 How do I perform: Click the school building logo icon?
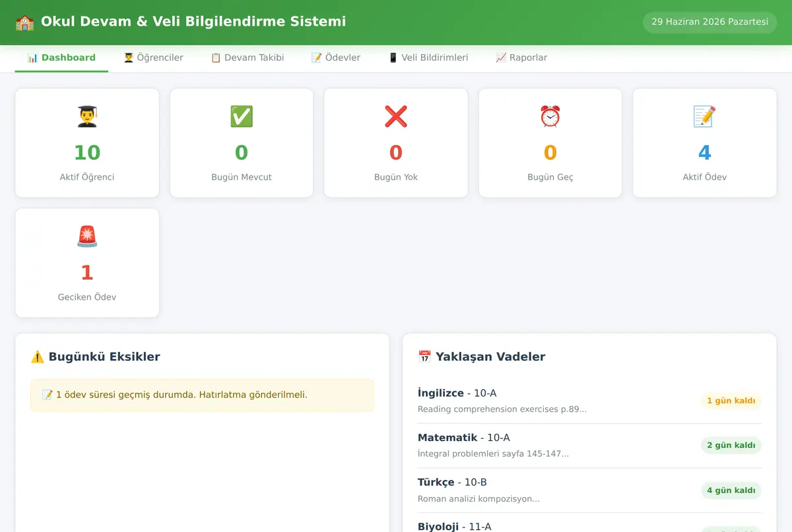pos(25,22)
